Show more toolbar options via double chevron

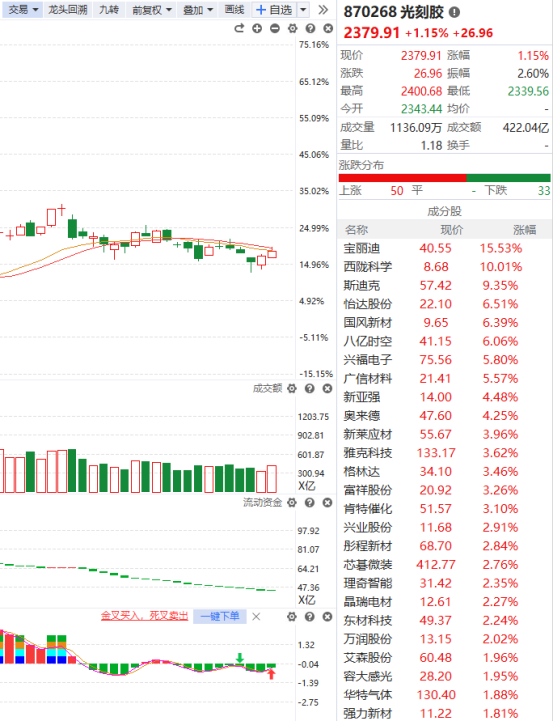[x=323, y=10]
